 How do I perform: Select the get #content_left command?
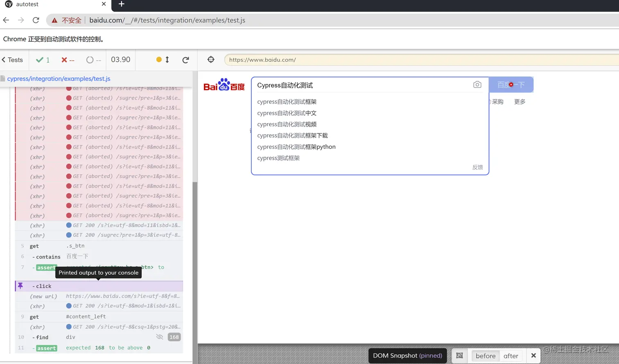pyautogui.click(x=99, y=317)
